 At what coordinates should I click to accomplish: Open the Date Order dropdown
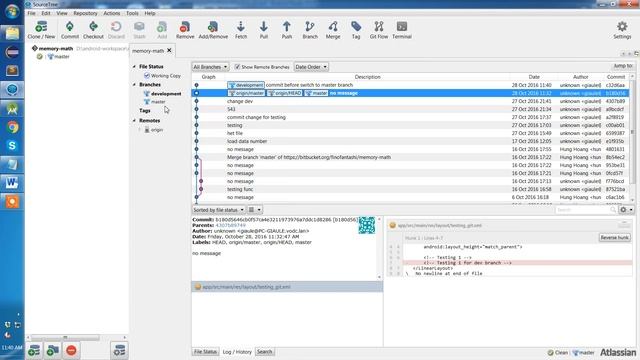tap(311, 67)
